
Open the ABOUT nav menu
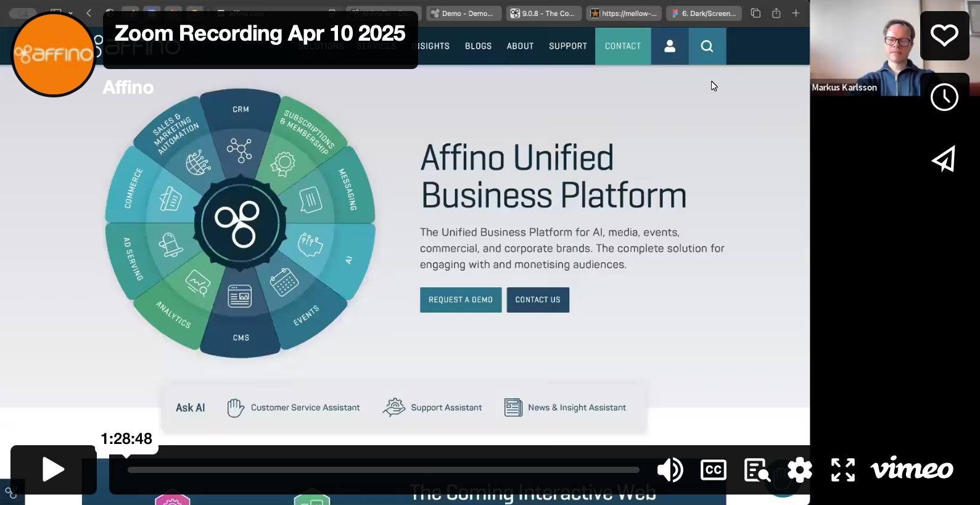tap(520, 46)
